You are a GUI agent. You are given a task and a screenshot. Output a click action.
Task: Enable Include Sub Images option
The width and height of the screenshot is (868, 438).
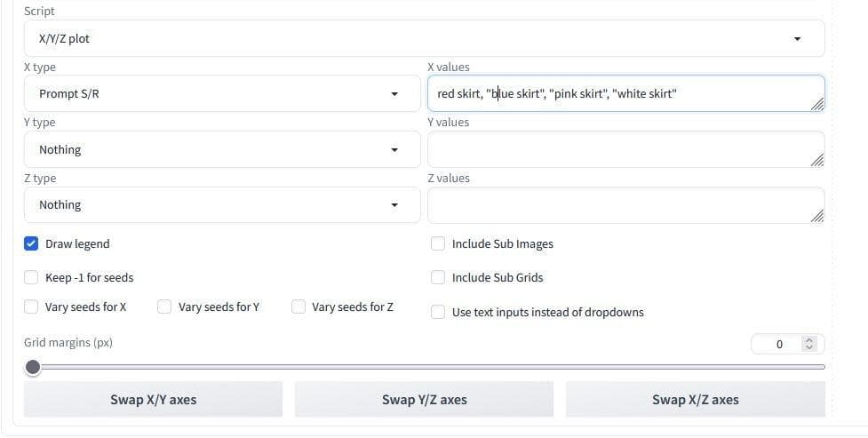438,243
